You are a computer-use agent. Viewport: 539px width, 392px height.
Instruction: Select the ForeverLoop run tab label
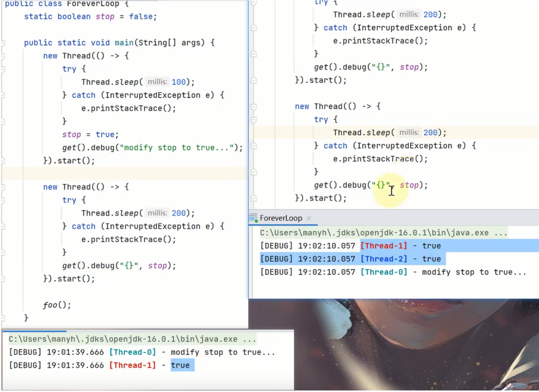point(281,218)
